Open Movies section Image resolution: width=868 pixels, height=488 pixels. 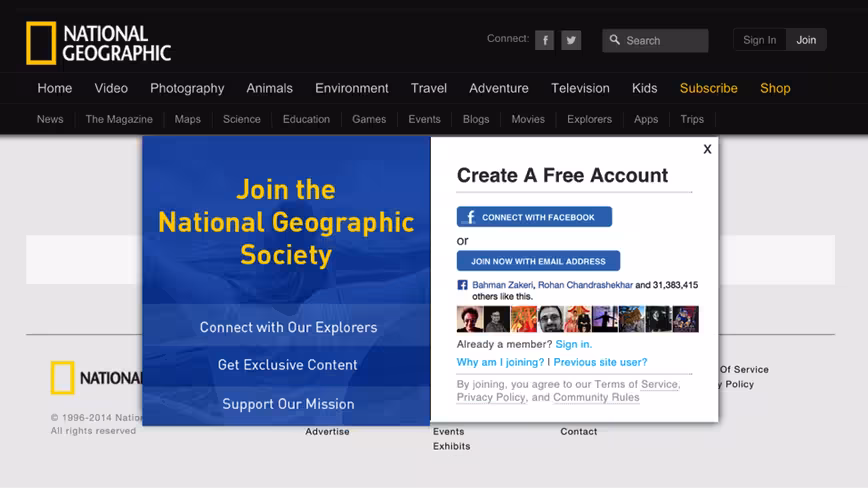pyautogui.click(x=528, y=120)
